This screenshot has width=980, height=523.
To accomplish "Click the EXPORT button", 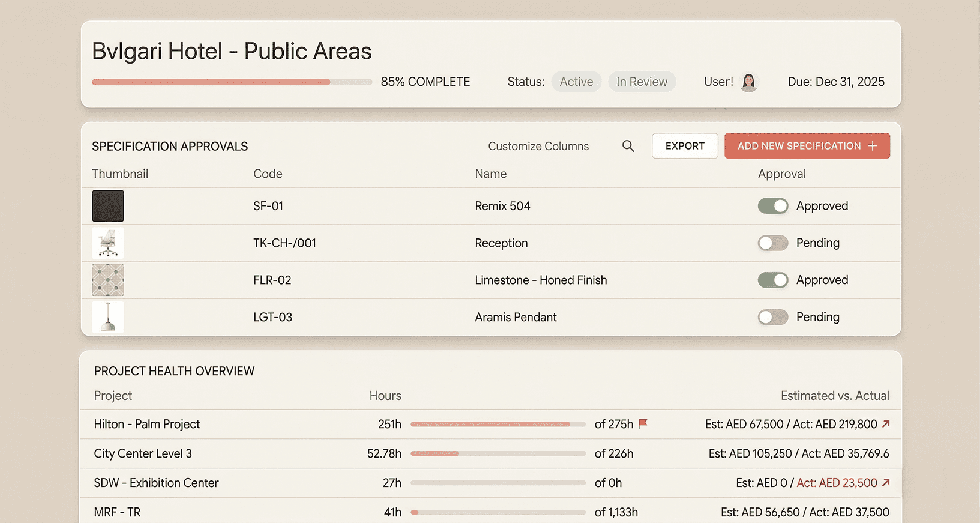I will coord(685,146).
